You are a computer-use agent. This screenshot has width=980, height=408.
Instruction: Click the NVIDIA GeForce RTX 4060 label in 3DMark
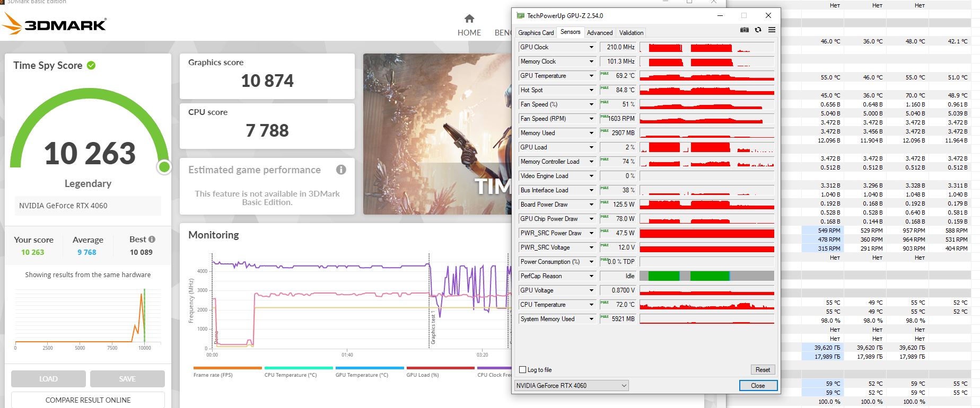click(63, 206)
